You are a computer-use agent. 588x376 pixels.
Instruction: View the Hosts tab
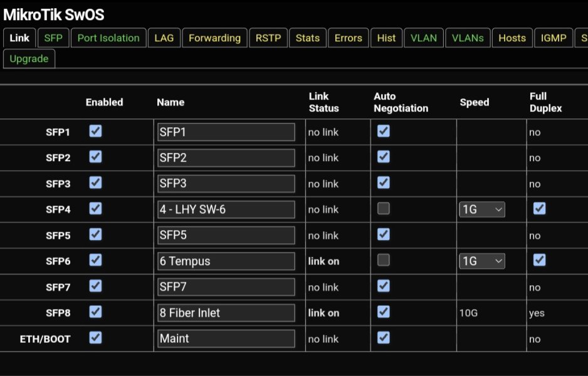(512, 38)
